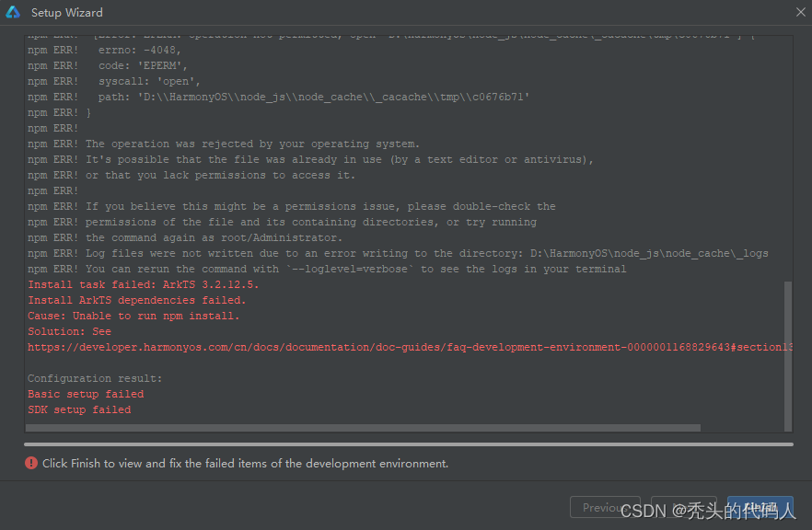Click the 'file was already in use' log line

311,159
